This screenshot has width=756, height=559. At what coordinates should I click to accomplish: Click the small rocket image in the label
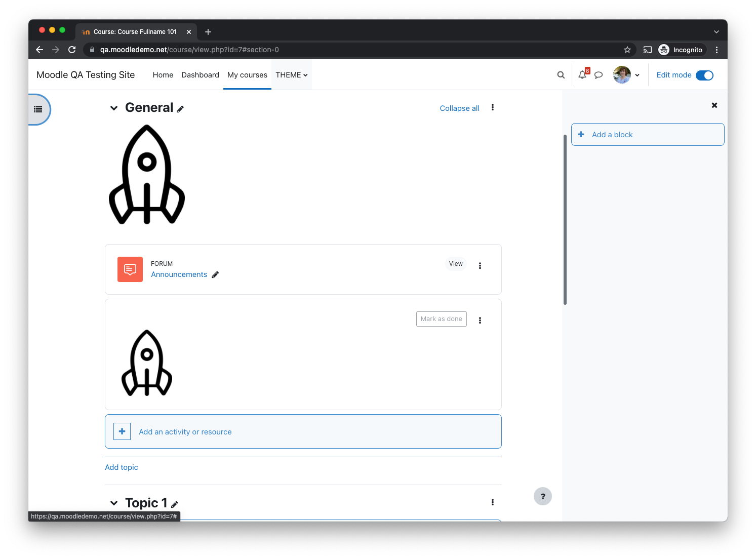(x=147, y=363)
